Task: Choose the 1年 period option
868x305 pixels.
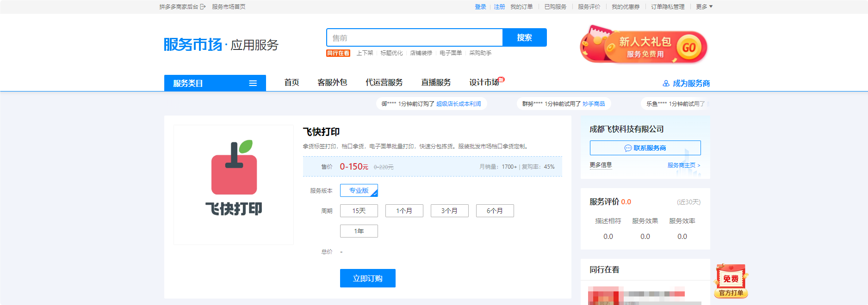Action: (359, 231)
